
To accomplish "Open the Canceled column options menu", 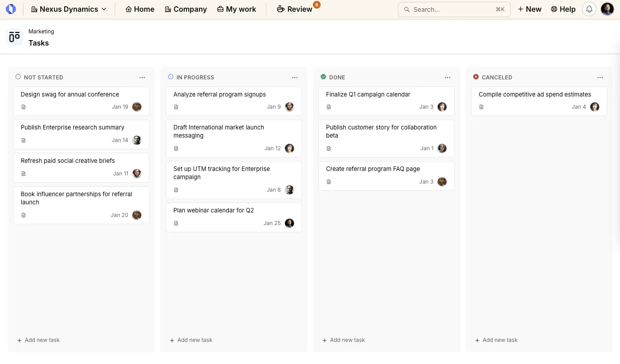I will point(600,77).
